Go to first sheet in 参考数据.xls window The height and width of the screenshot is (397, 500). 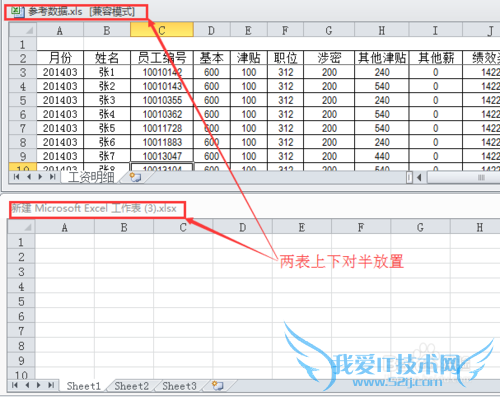click(16, 177)
